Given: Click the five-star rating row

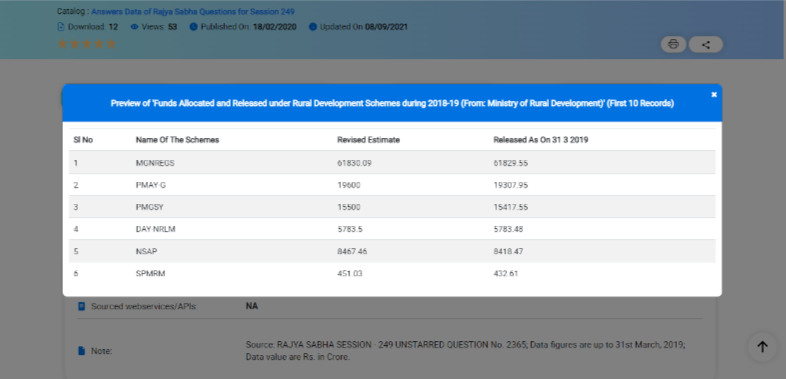Looking at the screenshot, I should pyautogui.click(x=87, y=44).
